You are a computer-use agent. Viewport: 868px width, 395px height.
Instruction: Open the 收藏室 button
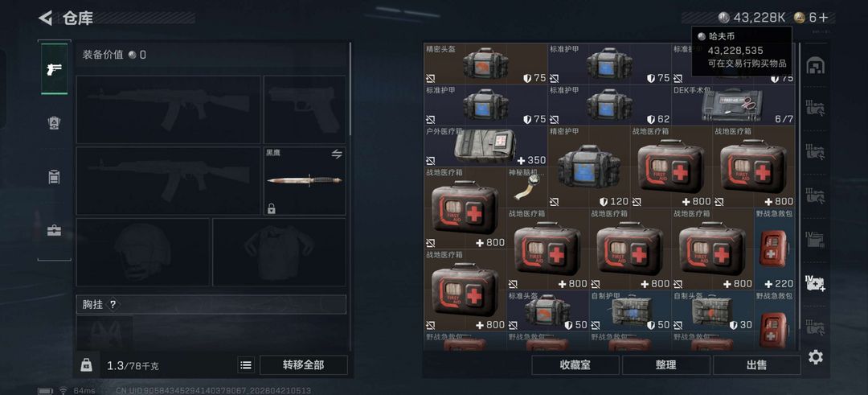(575, 365)
